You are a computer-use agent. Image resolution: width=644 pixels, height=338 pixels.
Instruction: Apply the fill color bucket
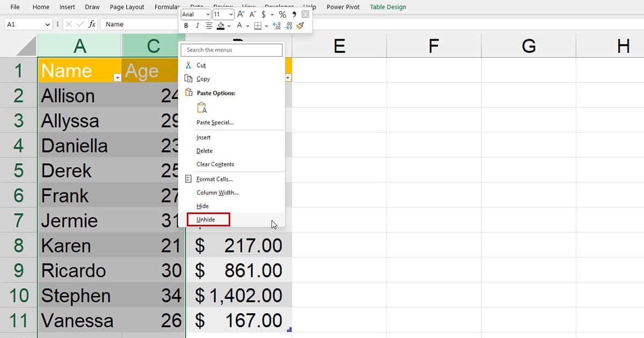tap(221, 26)
